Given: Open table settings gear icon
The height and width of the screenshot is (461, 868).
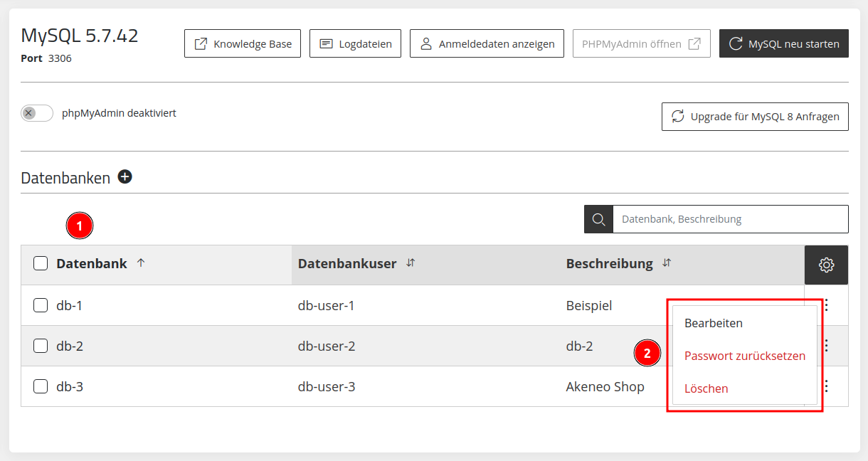Looking at the screenshot, I should pyautogui.click(x=826, y=265).
